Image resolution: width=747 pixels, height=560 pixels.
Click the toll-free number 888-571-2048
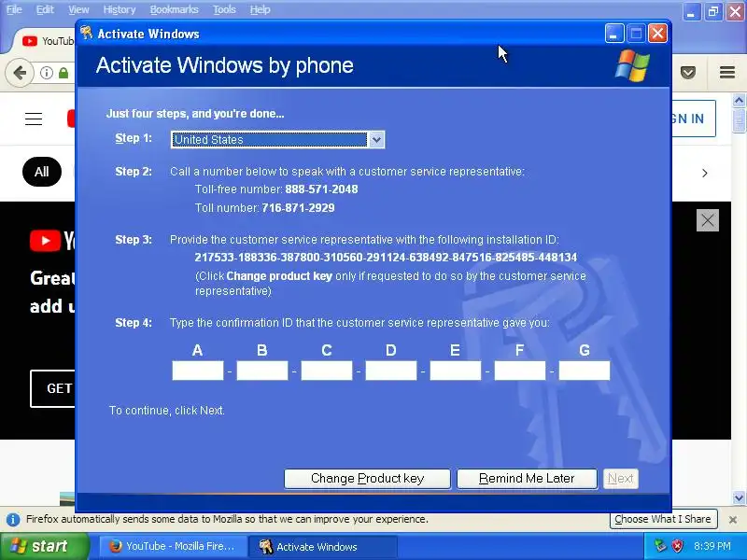coord(321,189)
